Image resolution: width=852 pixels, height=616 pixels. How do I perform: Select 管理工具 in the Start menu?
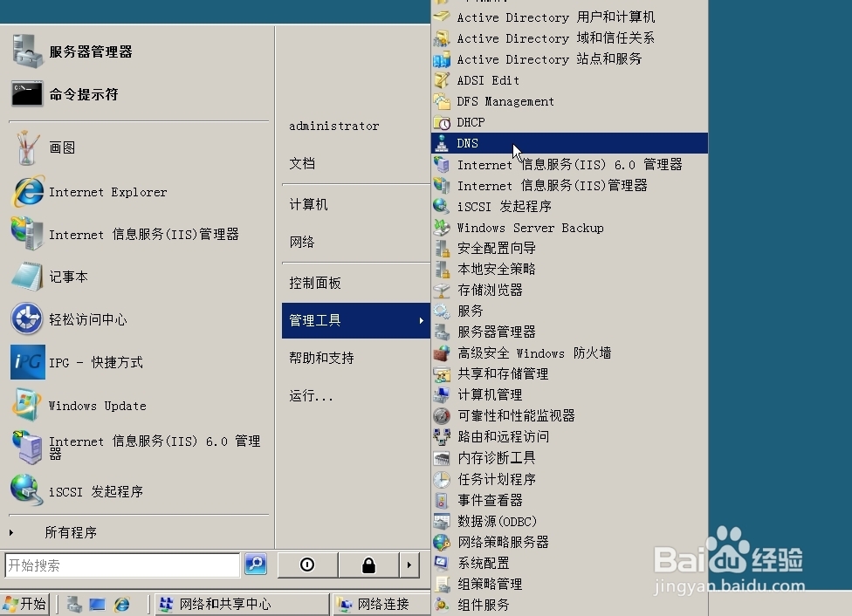click(356, 320)
